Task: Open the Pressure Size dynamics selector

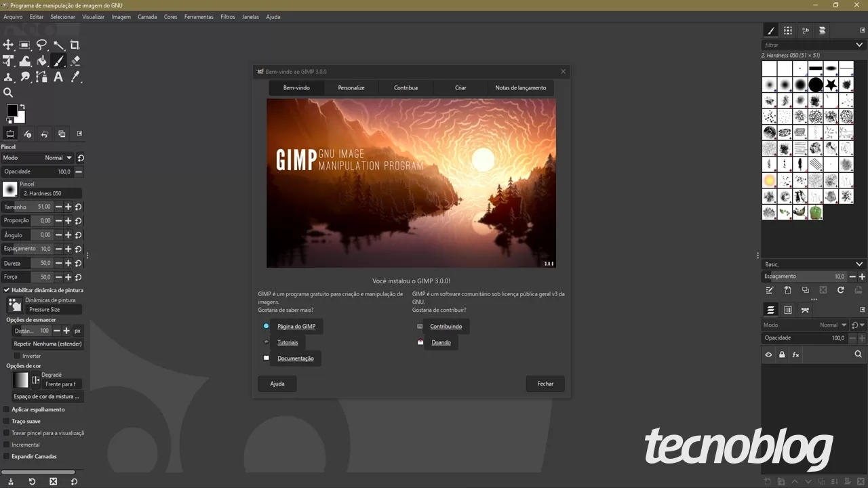Action: tap(54, 309)
